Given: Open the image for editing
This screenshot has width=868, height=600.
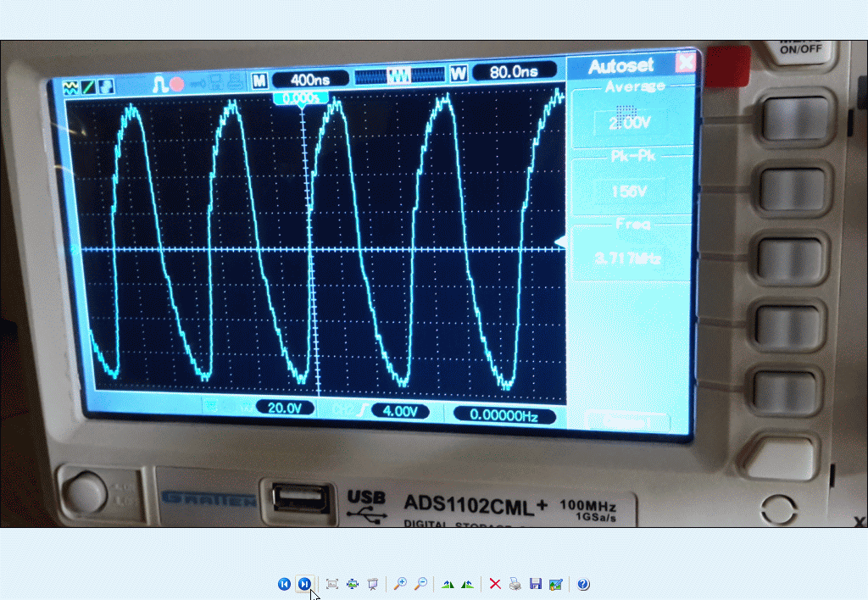Looking at the screenshot, I should 555,584.
